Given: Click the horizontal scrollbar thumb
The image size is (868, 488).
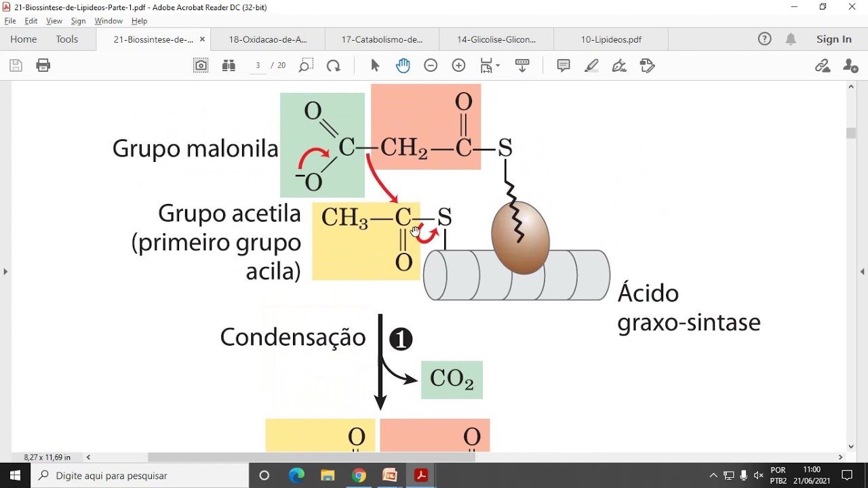Looking at the screenshot, I should click(311, 457).
